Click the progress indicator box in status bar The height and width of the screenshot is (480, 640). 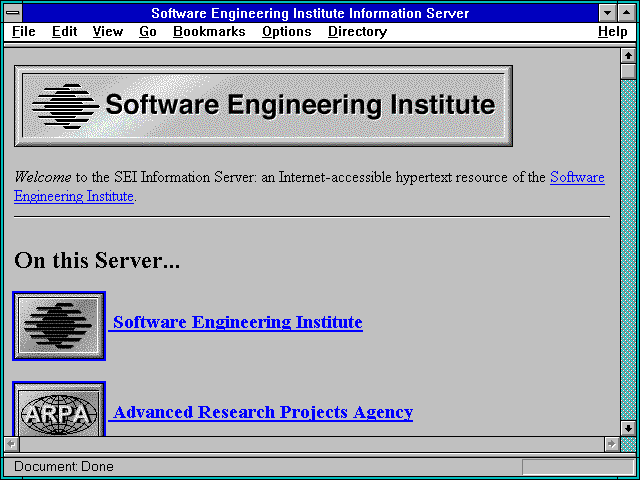pyautogui.click(x=578, y=467)
